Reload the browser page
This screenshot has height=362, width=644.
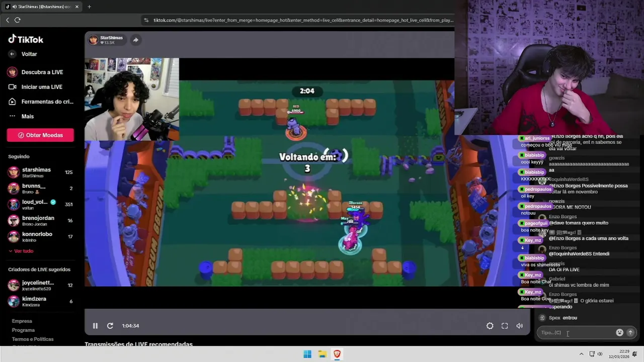pyautogui.click(x=18, y=20)
